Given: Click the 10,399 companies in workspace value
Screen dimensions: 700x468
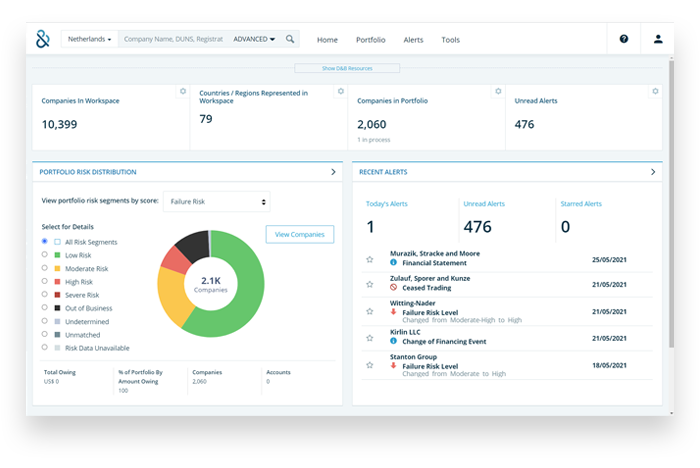Looking at the screenshot, I should pyautogui.click(x=59, y=124).
